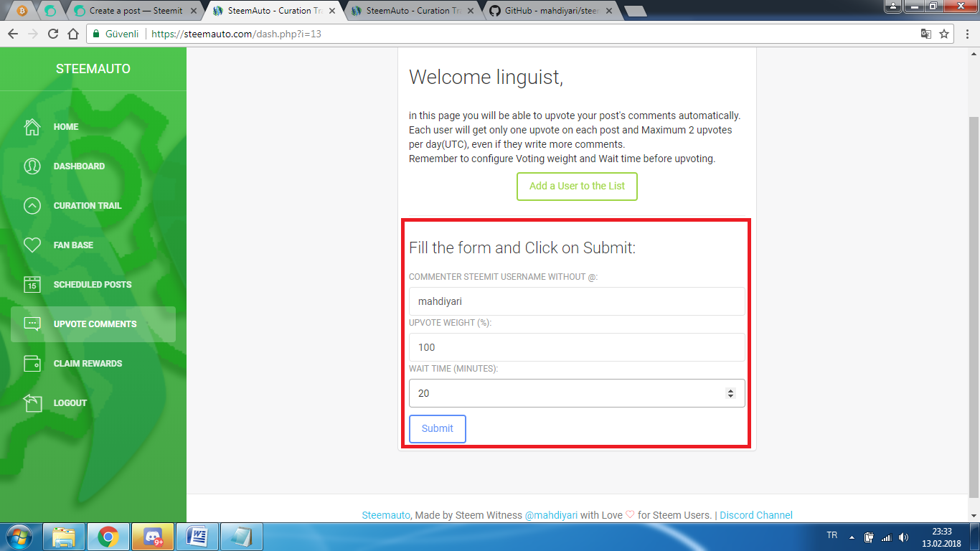This screenshot has height=551, width=980.
Task: Click the volume speaker tray icon
Action: [x=903, y=537]
